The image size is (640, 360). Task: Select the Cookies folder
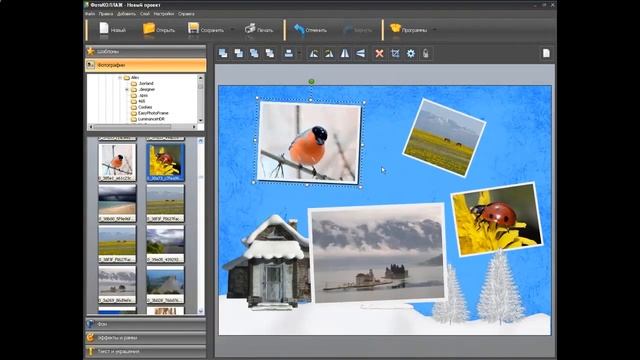pos(145,107)
